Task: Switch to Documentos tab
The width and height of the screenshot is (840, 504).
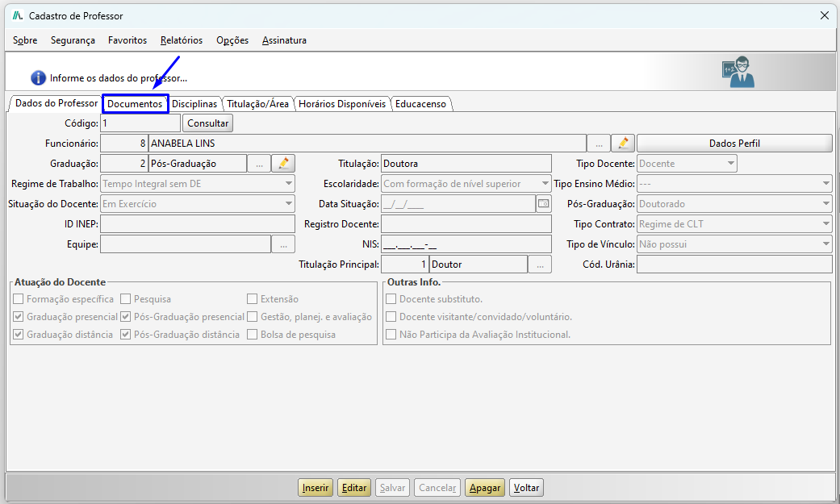Action: 135,104
